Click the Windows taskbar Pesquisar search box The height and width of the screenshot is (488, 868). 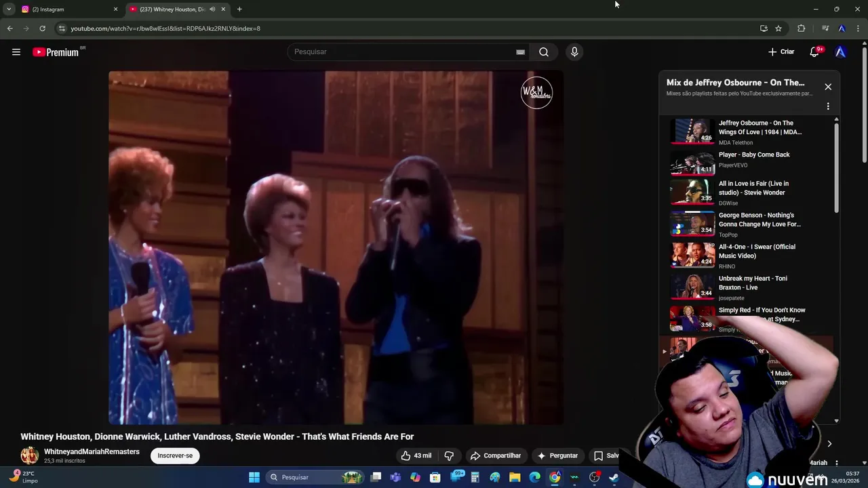[315, 477]
